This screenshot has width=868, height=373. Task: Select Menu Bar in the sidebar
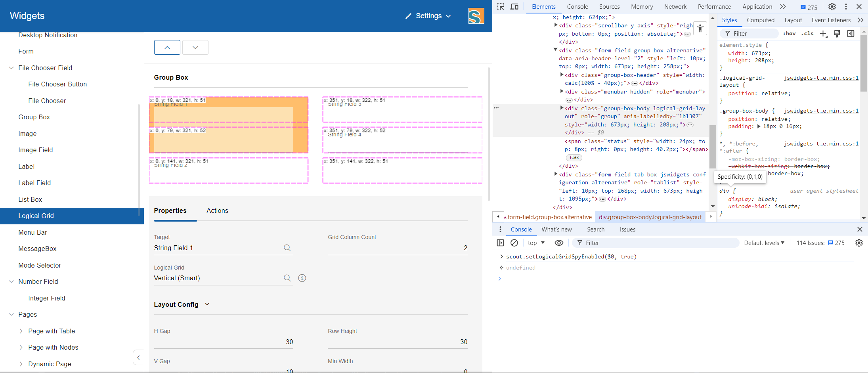(33, 233)
